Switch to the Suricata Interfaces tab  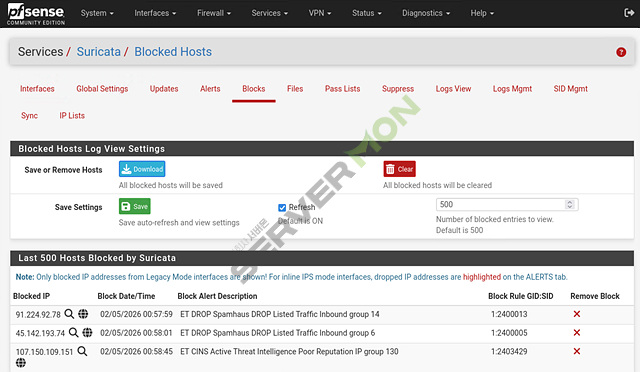pyautogui.click(x=37, y=89)
